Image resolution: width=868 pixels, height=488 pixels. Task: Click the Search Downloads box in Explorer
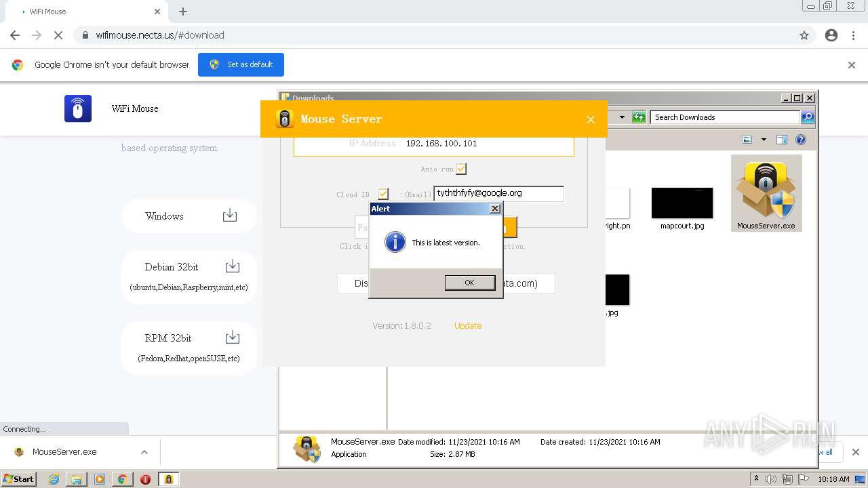coord(725,117)
